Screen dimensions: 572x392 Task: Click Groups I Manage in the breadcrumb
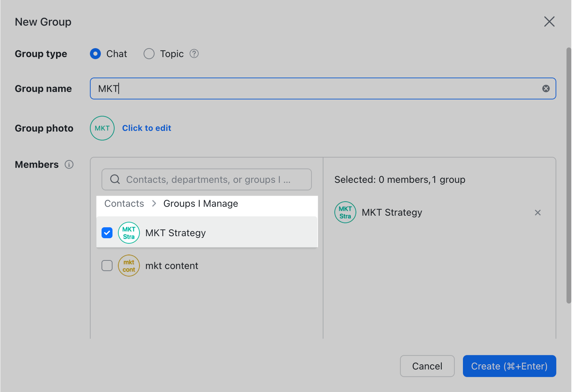200,204
